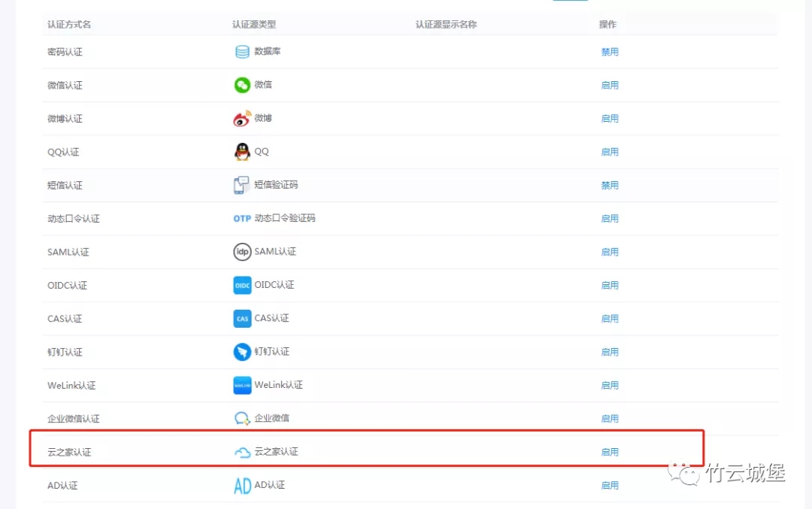
Task: Enable AD认证 via 启用 link
Action: click(x=610, y=485)
